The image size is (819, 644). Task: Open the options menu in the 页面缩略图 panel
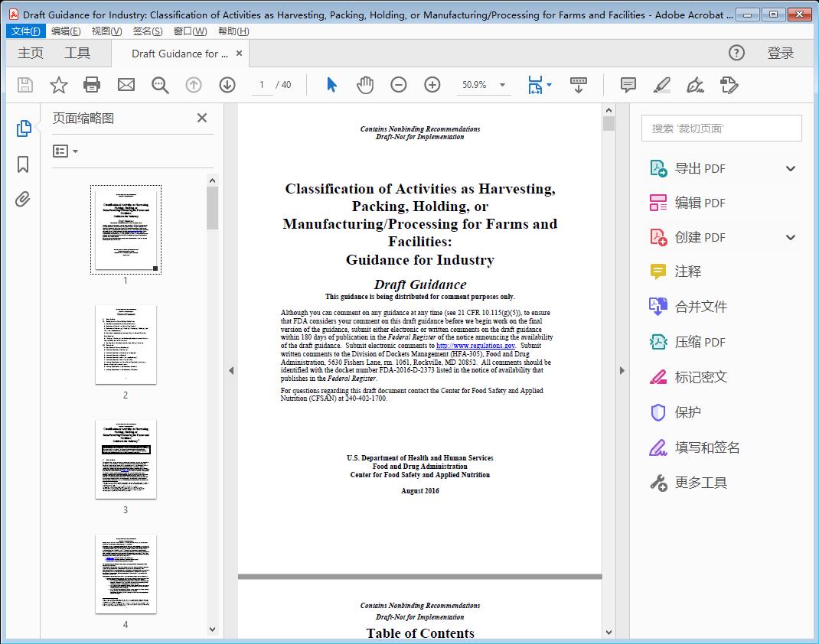(x=64, y=151)
